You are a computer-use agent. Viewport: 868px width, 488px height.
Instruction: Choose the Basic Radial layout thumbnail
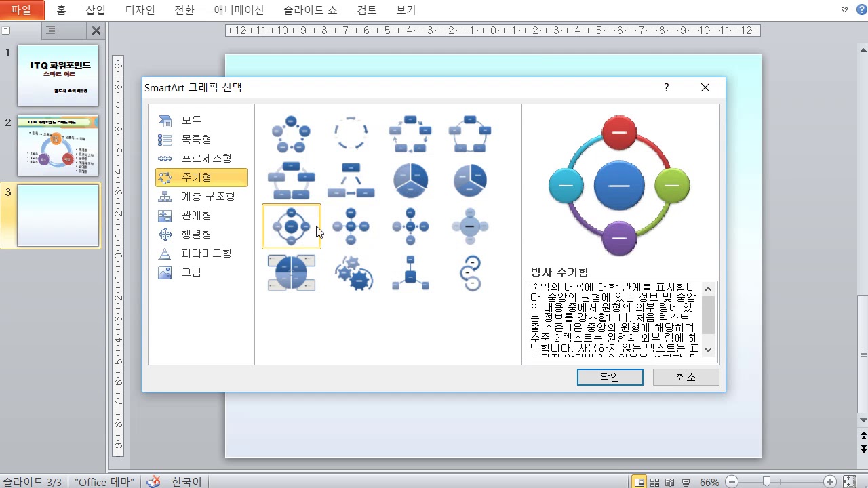pyautogui.click(x=351, y=226)
